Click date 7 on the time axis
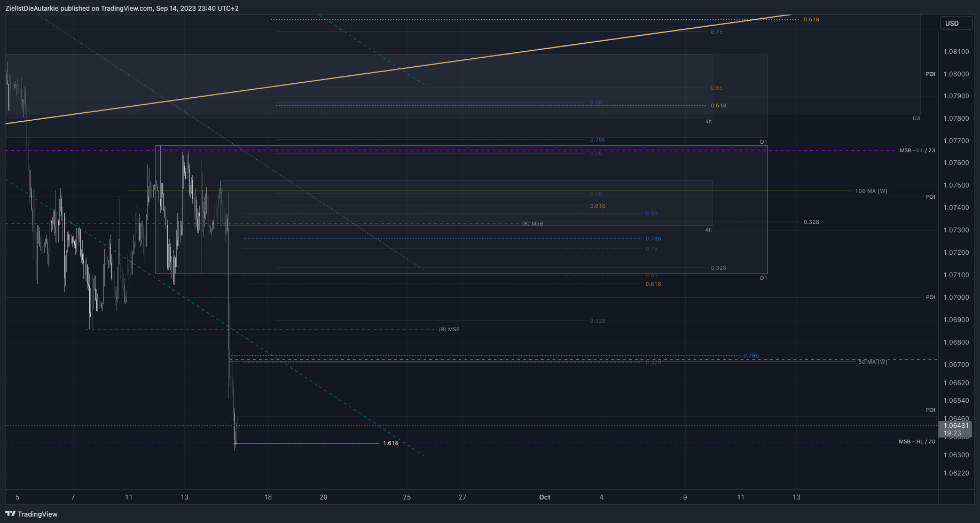The image size is (980, 523). pyautogui.click(x=73, y=497)
